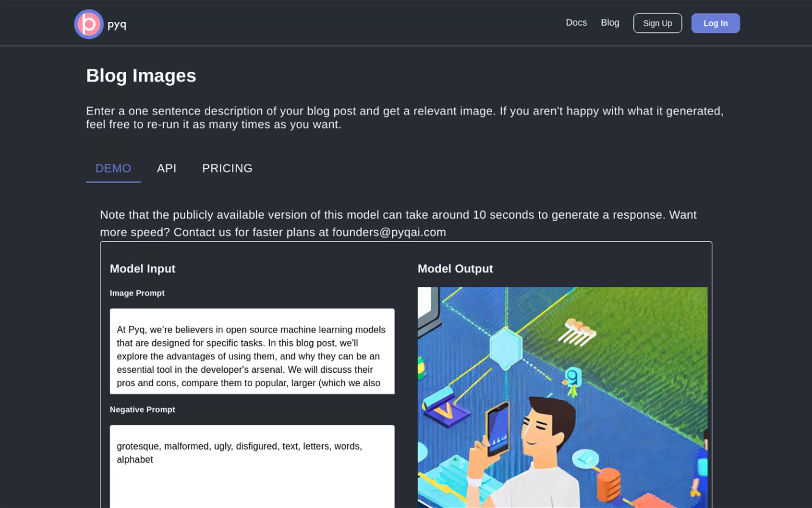Click the founders@pyqai.com email address
This screenshot has height=508, width=812.
pos(389,232)
